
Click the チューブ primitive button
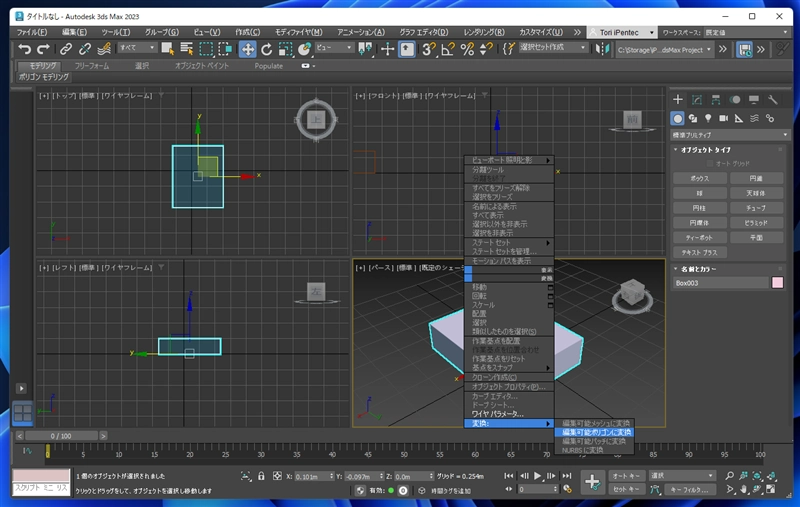pyautogui.click(x=756, y=208)
